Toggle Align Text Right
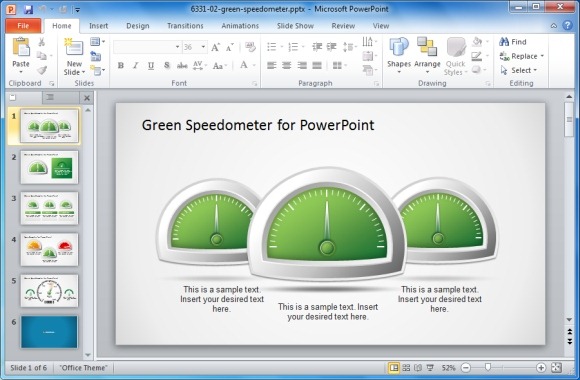580x380 pixels. [302, 65]
